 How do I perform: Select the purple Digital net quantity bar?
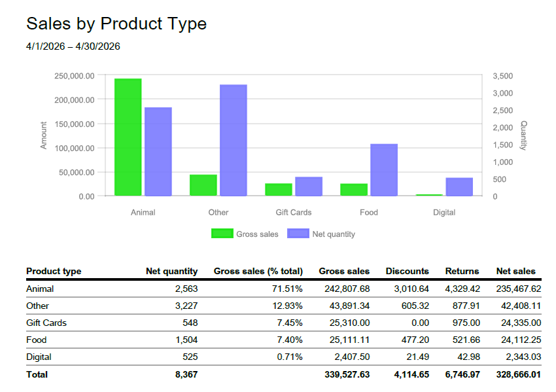click(x=459, y=187)
